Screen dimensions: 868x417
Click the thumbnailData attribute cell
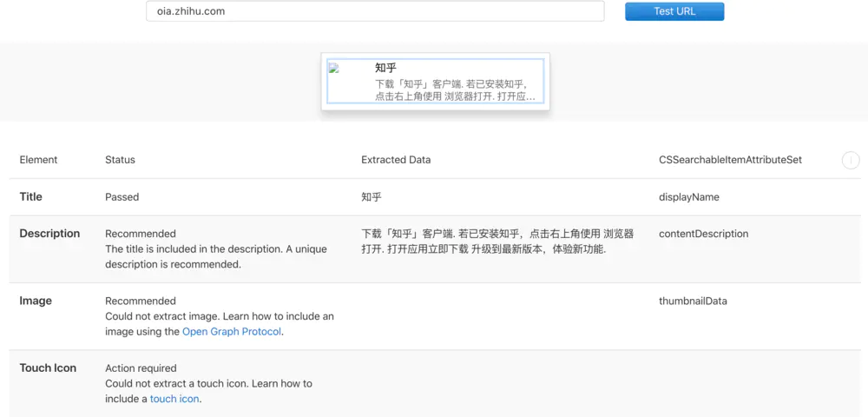click(x=693, y=301)
